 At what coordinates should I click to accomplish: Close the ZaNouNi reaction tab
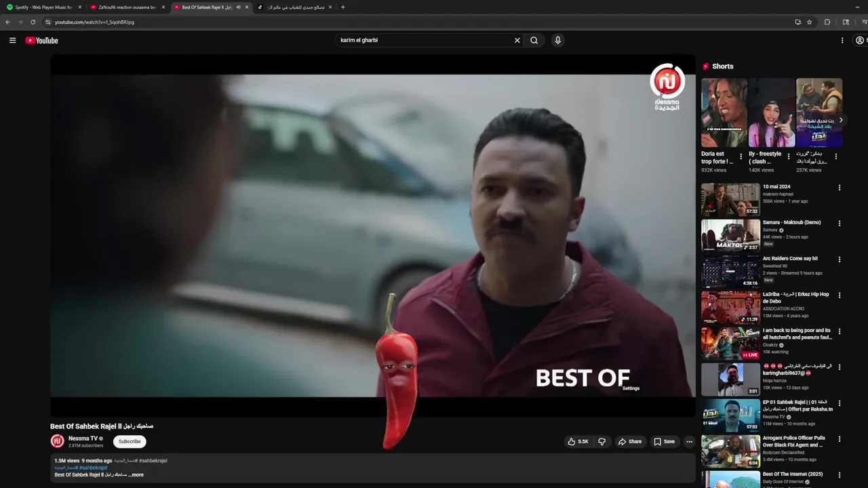click(x=163, y=7)
